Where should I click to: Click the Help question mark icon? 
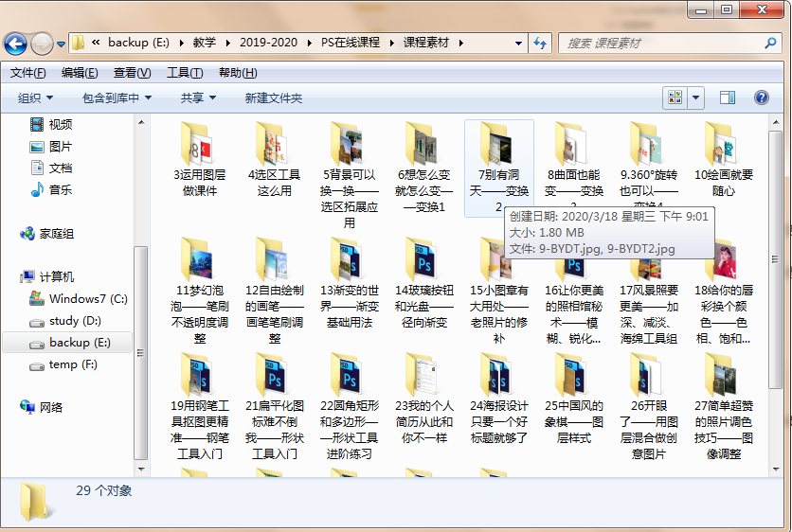[761, 98]
